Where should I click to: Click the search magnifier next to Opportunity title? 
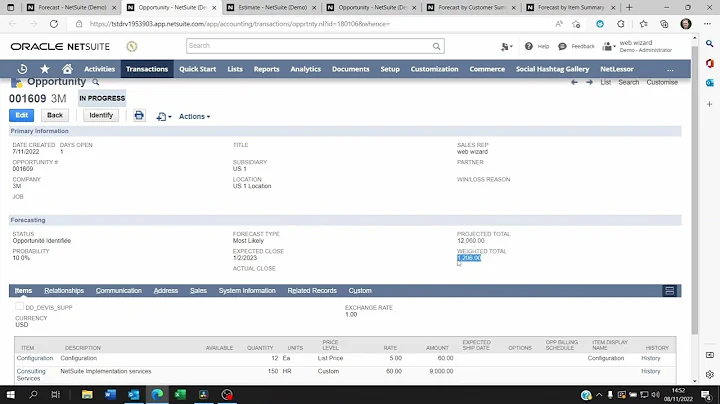96,82
